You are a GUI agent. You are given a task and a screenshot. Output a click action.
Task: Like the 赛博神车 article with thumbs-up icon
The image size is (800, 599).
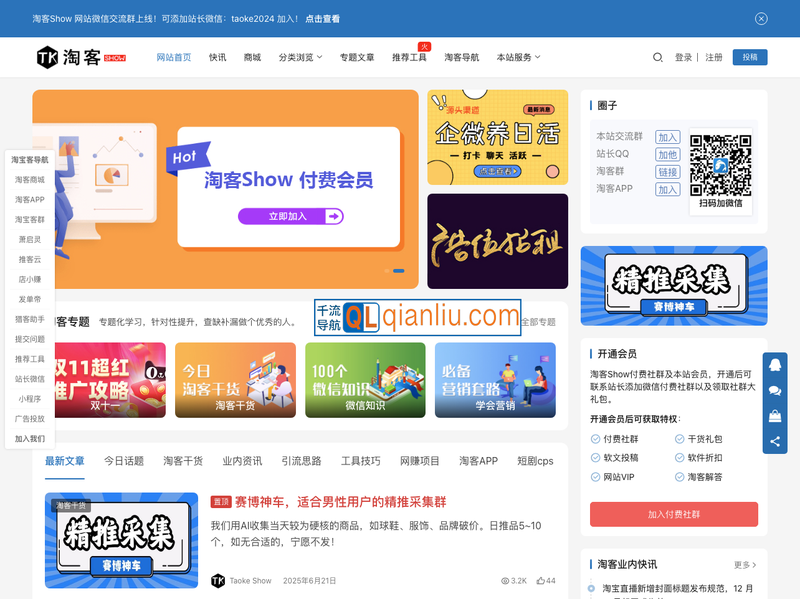(x=540, y=580)
